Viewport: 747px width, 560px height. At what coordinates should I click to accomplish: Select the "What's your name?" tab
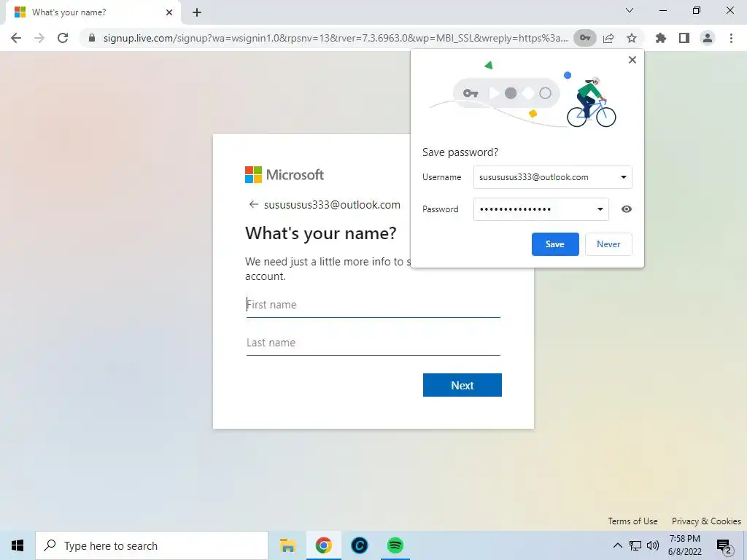click(93, 12)
